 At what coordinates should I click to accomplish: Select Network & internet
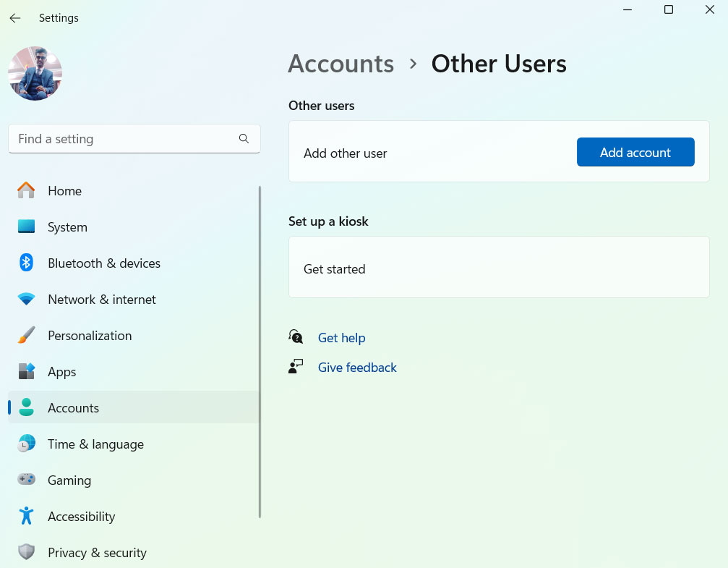[133, 300]
